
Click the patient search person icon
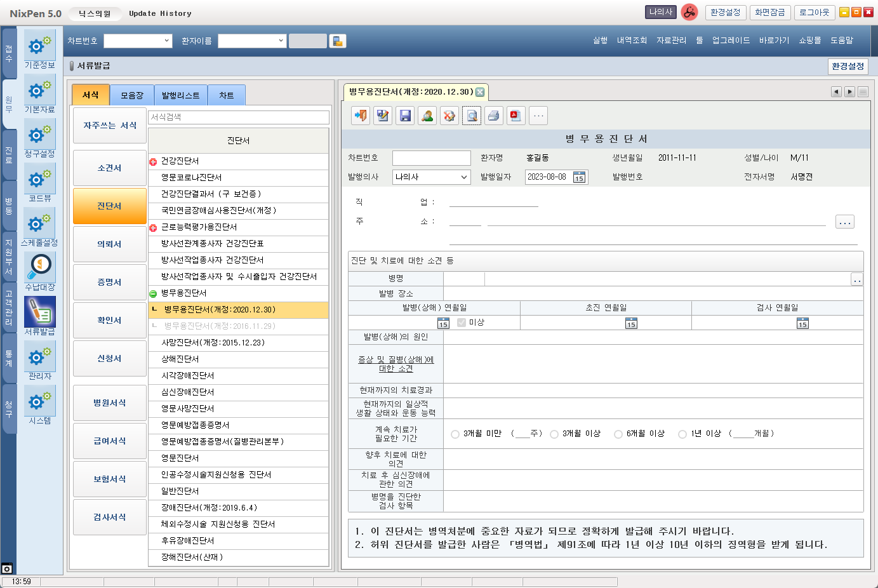427,116
